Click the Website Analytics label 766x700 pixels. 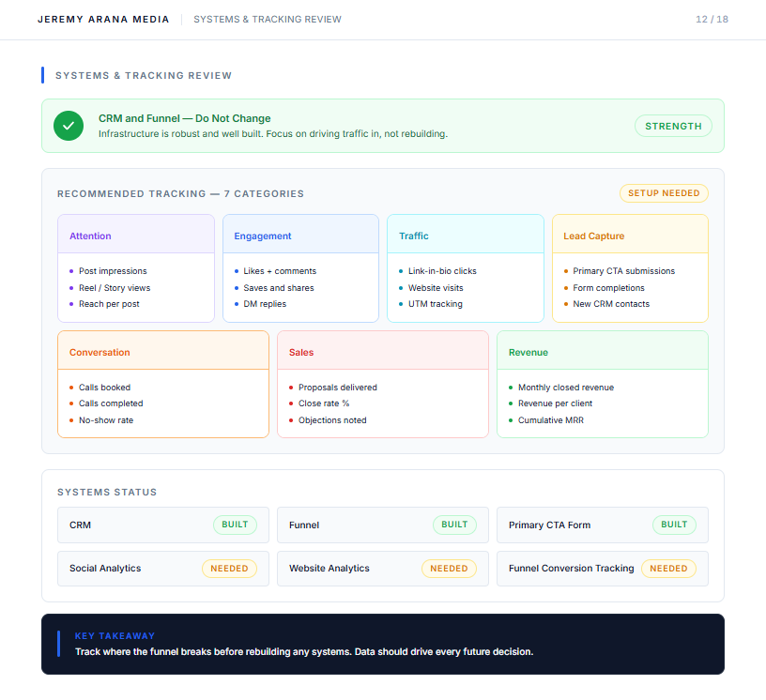(329, 568)
